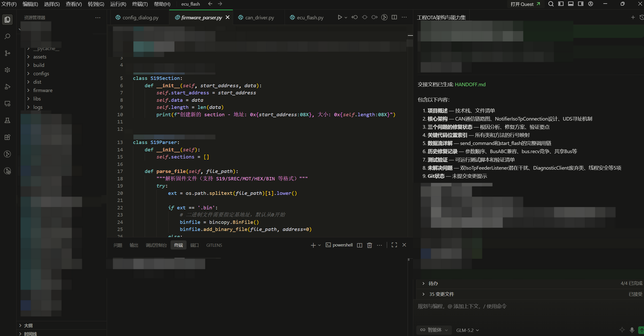Close the firmware_parser.py tab
The image size is (644, 336).
click(228, 17)
